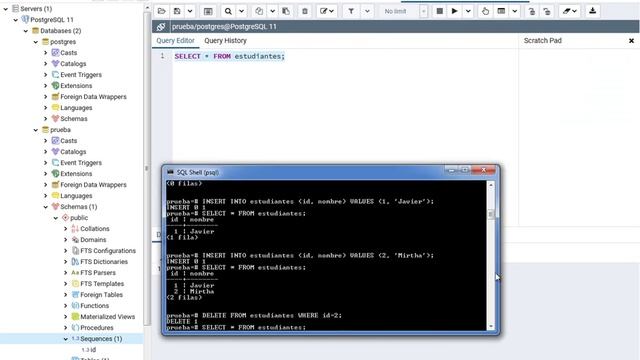Click the Filter funnel icon
Image resolution: width=640 pixels, height=360 pixels.
(x=351, y=11)
